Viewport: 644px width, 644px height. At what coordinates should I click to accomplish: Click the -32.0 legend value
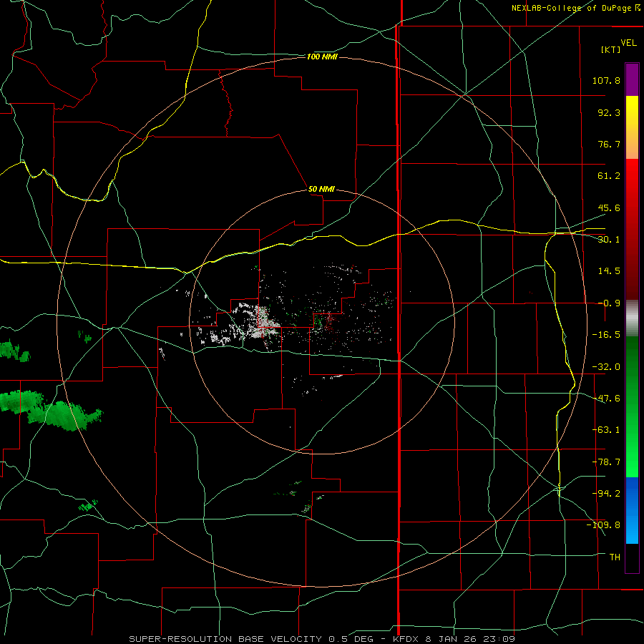pos(606,367)
